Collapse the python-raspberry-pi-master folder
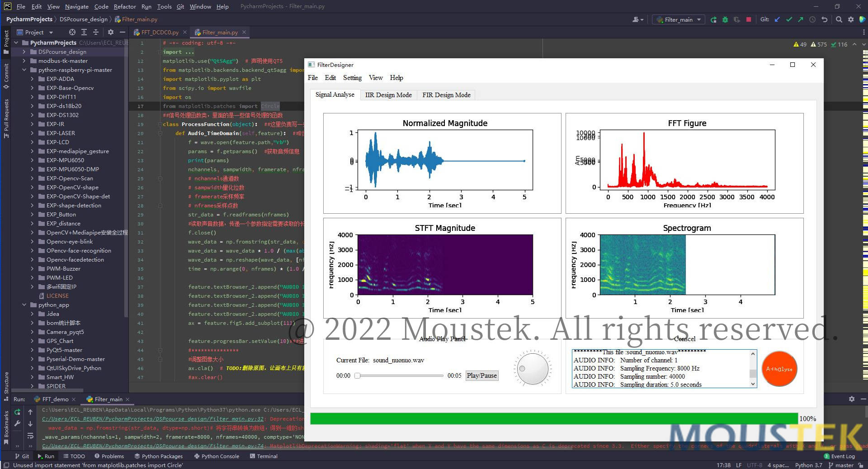868x469 pixels. click(24, 70)
